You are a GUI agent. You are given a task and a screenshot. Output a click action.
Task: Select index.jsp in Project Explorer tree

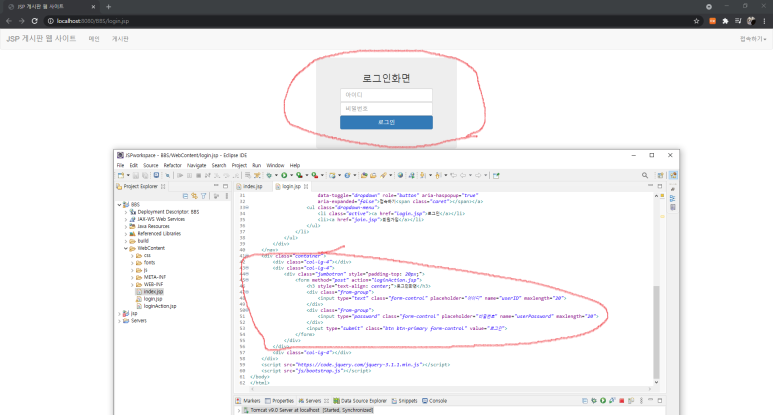pos(153,292)
